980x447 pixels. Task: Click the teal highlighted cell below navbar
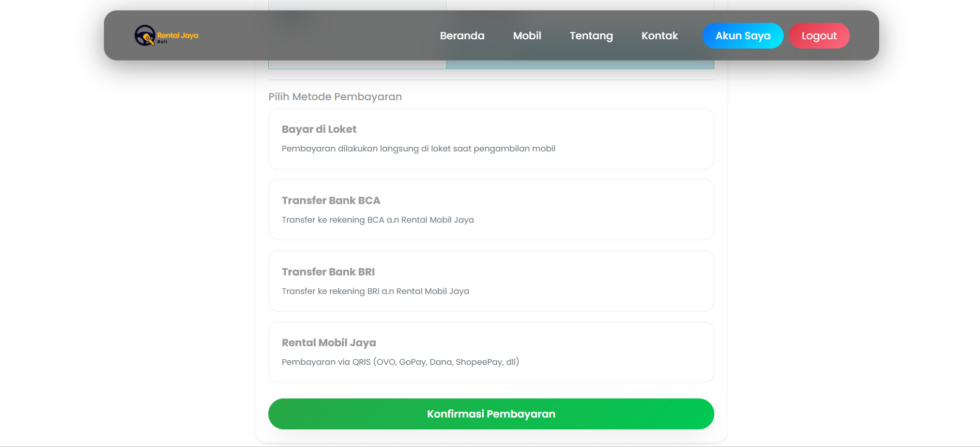pos(579,65)
